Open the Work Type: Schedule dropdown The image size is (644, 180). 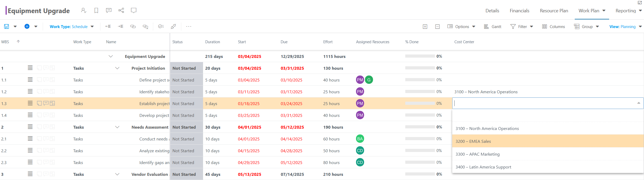click(x=72, y=27)
